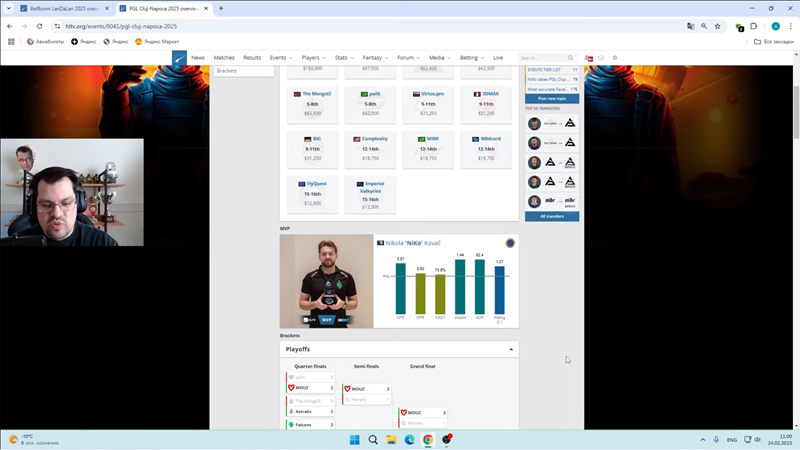Open Windows taskbar Search
The image size is (800, 450).
pos(373,439)
